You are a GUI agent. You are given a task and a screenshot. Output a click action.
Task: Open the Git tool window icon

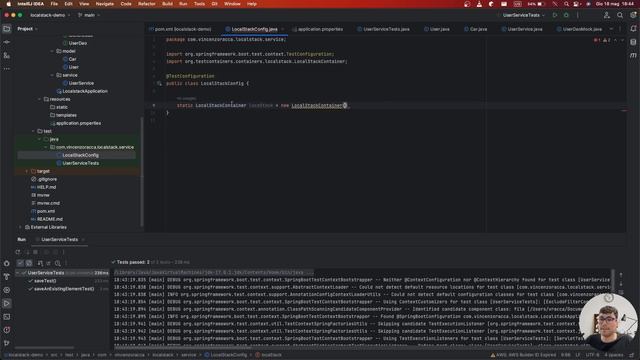(x=7, y=343)
